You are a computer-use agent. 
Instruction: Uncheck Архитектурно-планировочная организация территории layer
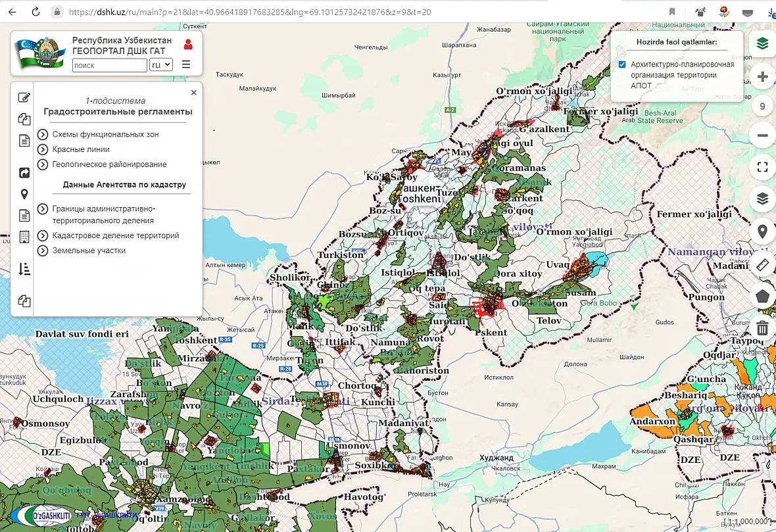(622, 64)
